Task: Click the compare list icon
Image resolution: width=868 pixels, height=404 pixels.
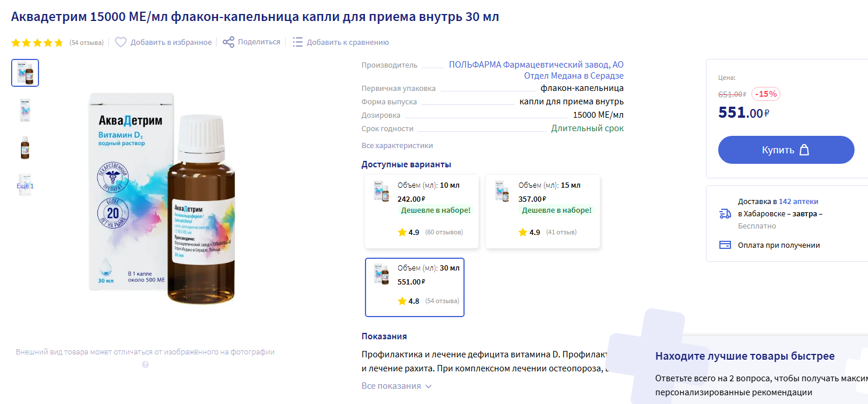Action: [x=297, y=42]
